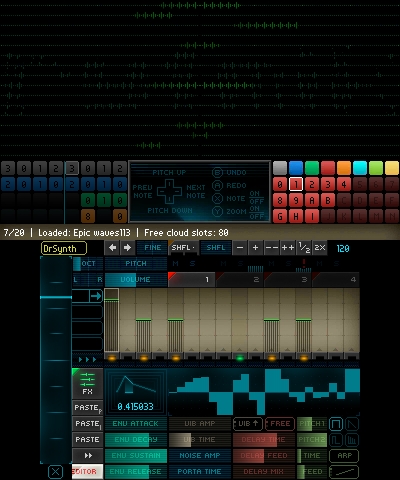Toggle the FINE adjustment mode
Image resolution: width=400 pixels, height=480 pixels.
pyautogui.click(x=152, y=248)
